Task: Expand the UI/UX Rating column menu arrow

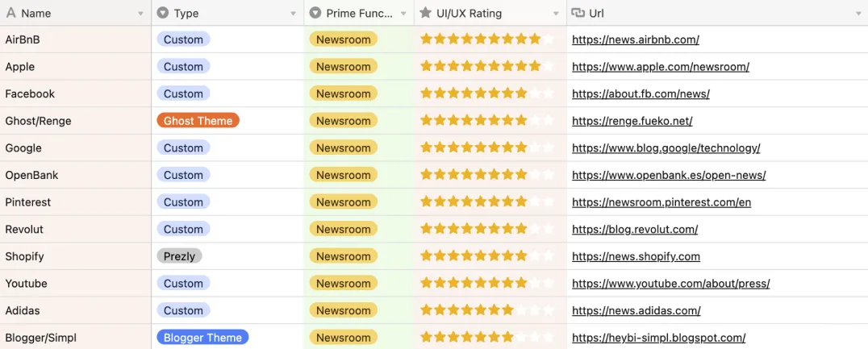Action: click(x=556, y=14)
